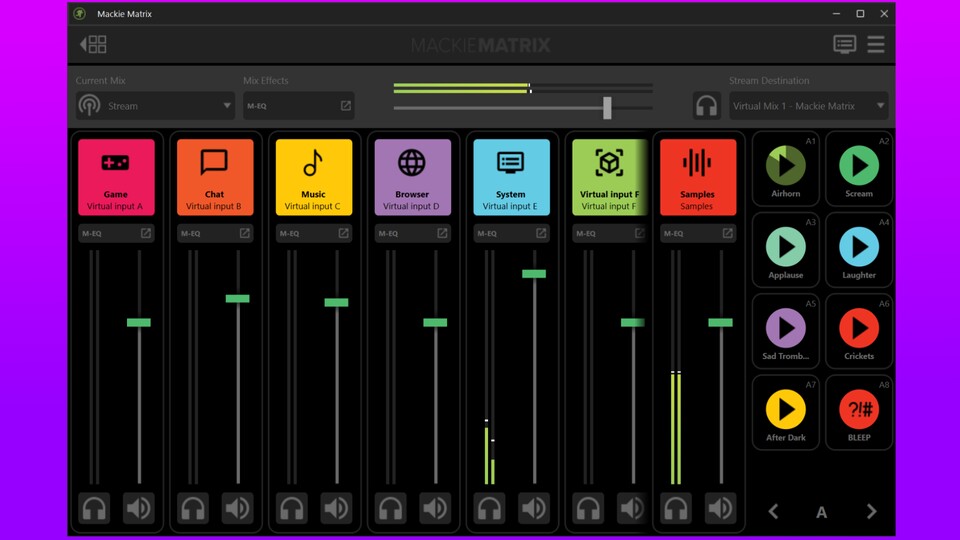This screenshot has width=960, height=540.
Task: Click the Music channel note icon
Action: click(313, 162)
